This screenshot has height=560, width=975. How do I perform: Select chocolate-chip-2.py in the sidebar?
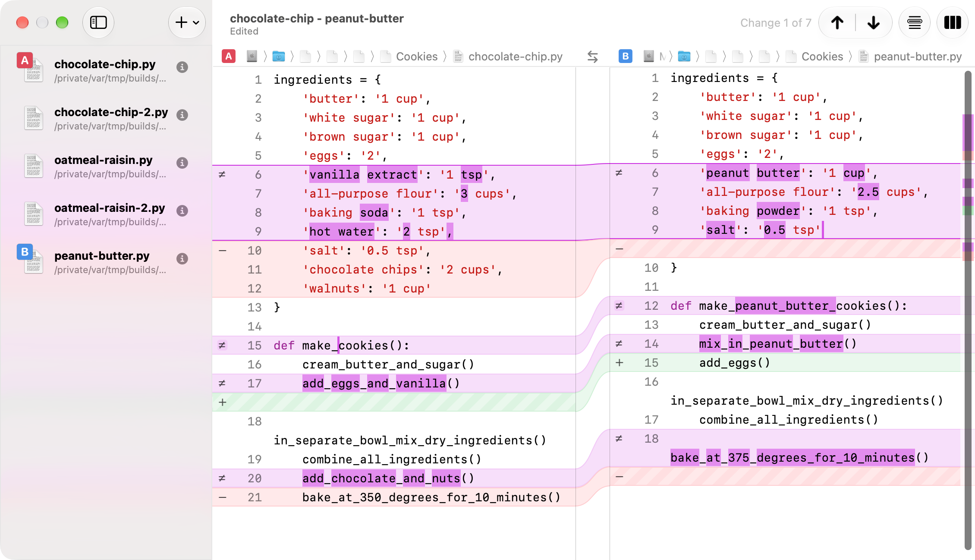[106, 119]
